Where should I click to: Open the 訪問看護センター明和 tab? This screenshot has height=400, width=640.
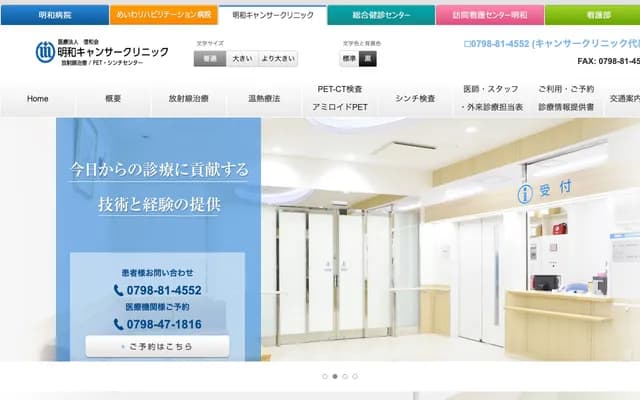tap(490, 15)
